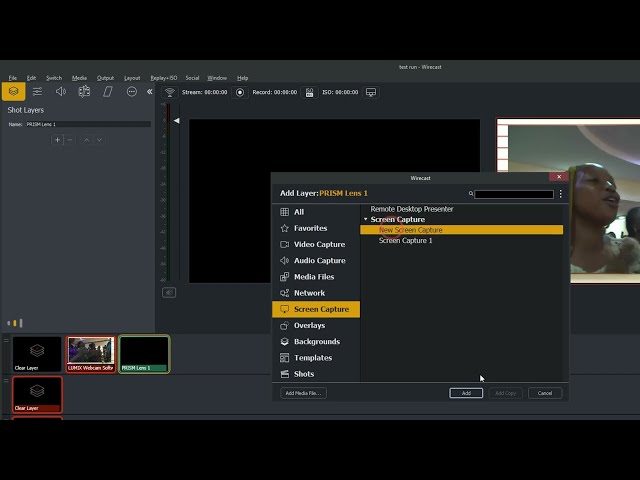Open the Layout menu
The height and width of the screenshot is (480, 640).
[132, 78]
